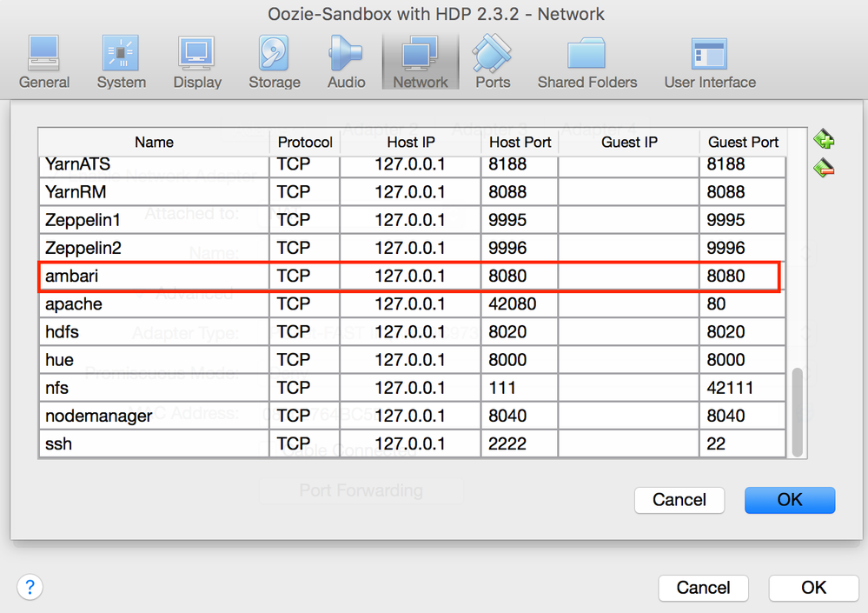This screenshot has height=613, width=868.
Task: Click the rules table scrollbar thumb
Action: pyautogui.click(x=797, y=412)
